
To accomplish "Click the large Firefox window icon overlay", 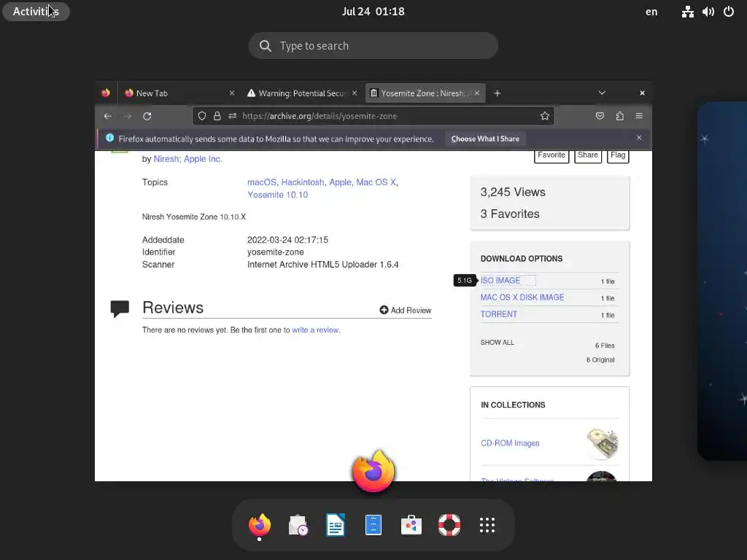I will (x=373, y=471).
